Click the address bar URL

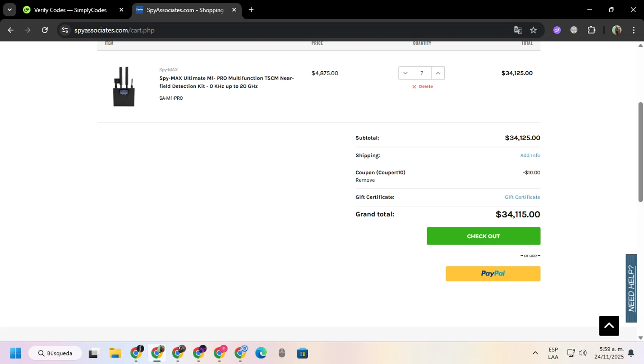114,30
